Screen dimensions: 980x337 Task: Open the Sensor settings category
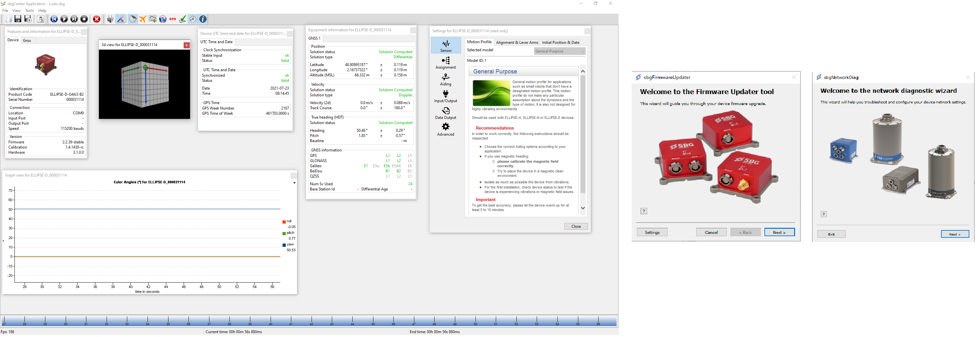point(446,46)
